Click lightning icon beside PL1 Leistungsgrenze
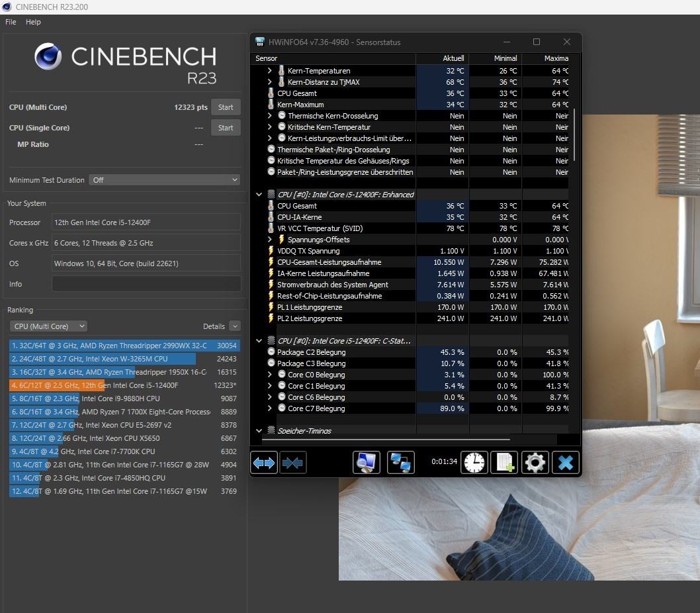 pyautogui.click(x=271, y=307)
